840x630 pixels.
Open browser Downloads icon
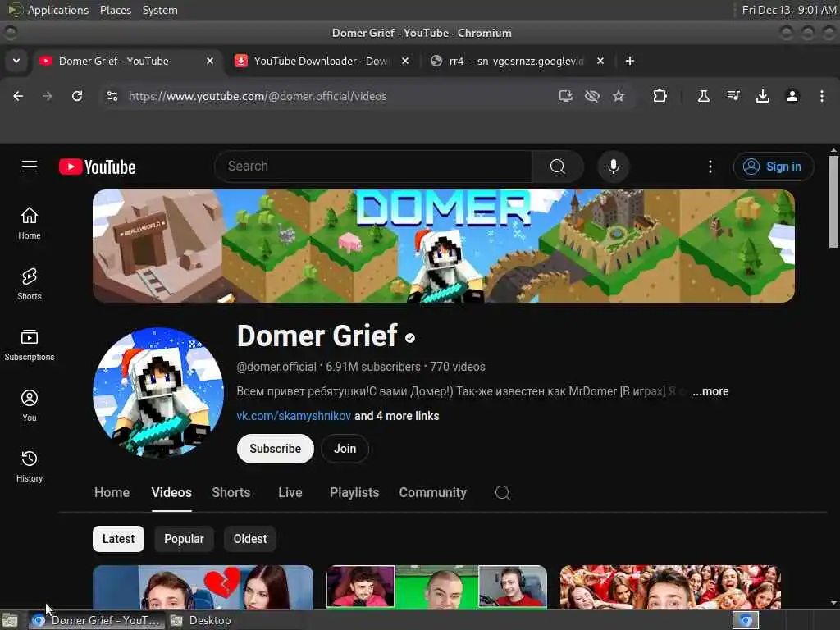coord(762,96)
